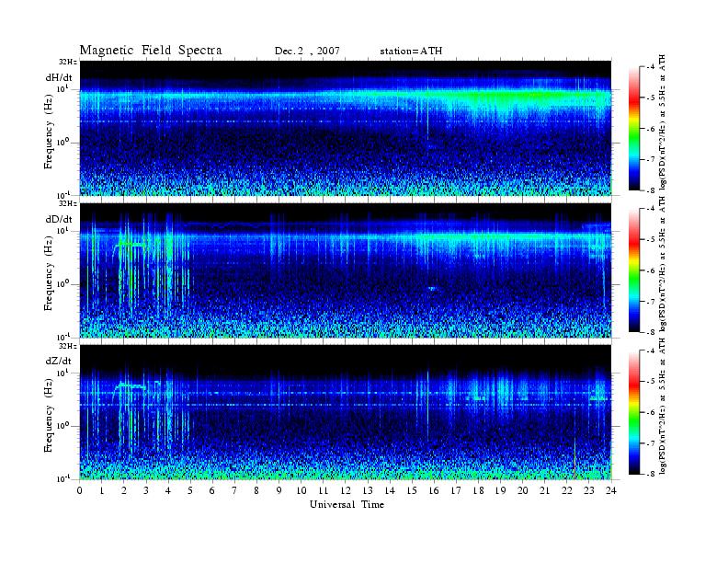Click the 32Hz label above the dZ/dt panel
The height and width of the screenshot is (563, 728).
point(68,346)
